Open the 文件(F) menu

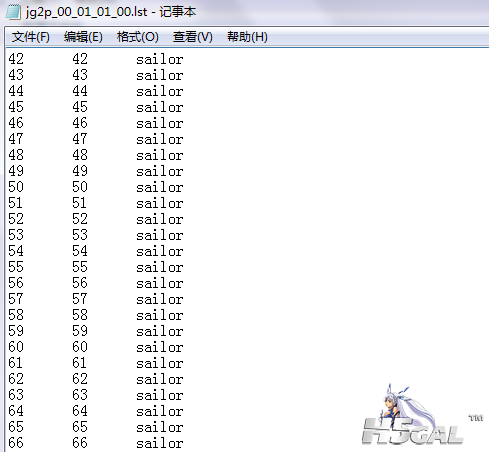[x=31, y=37]
